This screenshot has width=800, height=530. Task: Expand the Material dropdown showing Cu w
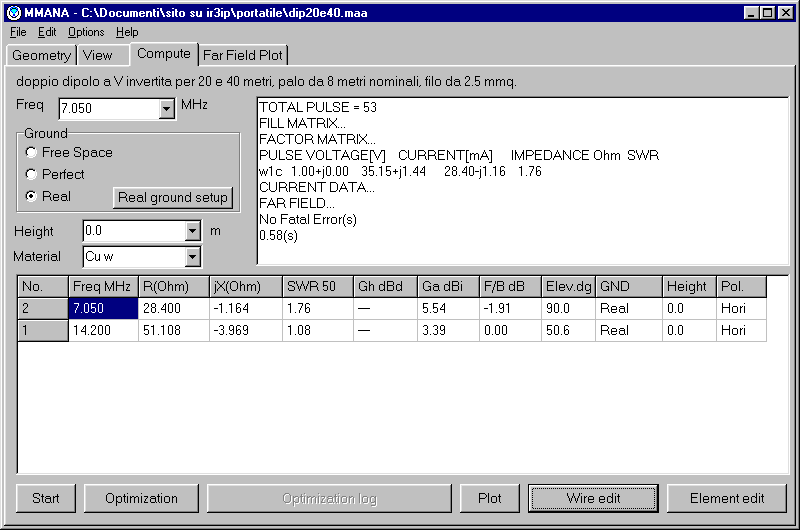193,258
